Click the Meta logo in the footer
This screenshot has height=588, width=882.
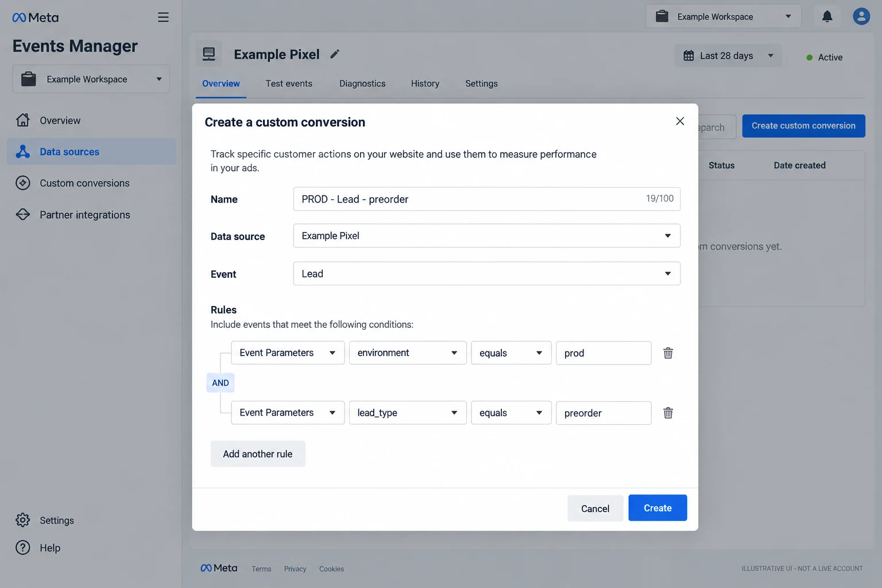pyautogui.click(x=219, y=568)
